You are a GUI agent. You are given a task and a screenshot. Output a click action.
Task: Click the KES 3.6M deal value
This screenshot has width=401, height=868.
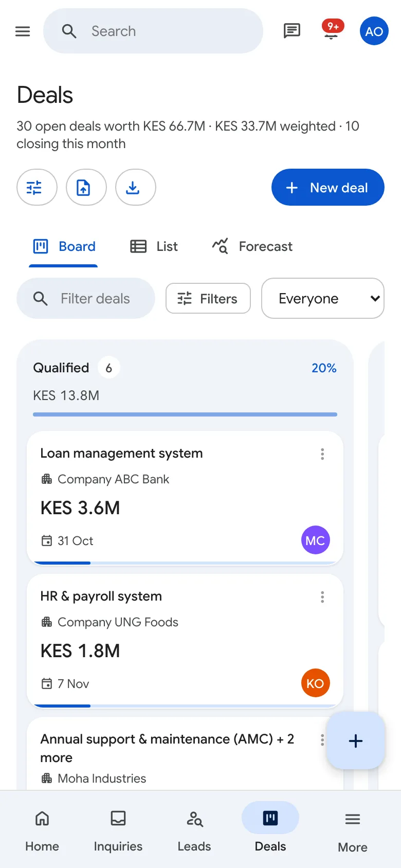(x=80, y=508)
